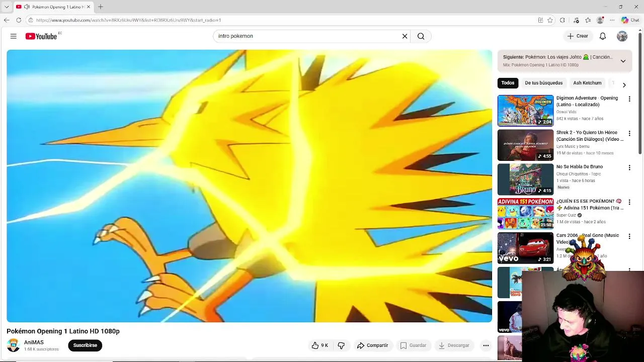This screenshot has width=644, height=362.
Task: Open browser extensions puzzle icon
Action: click(562, 20)
